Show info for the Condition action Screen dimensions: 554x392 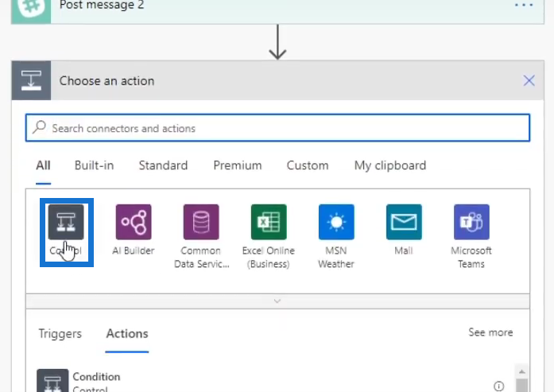[498, 386]
